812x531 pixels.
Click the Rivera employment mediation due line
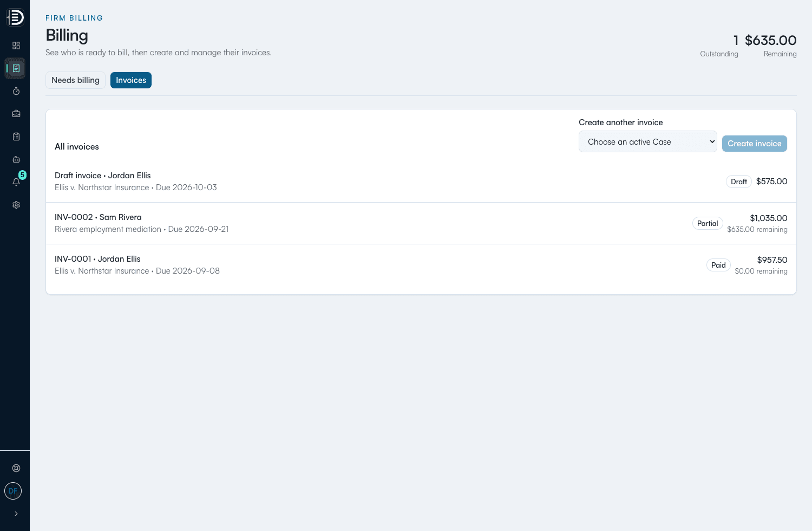point(142,229)
